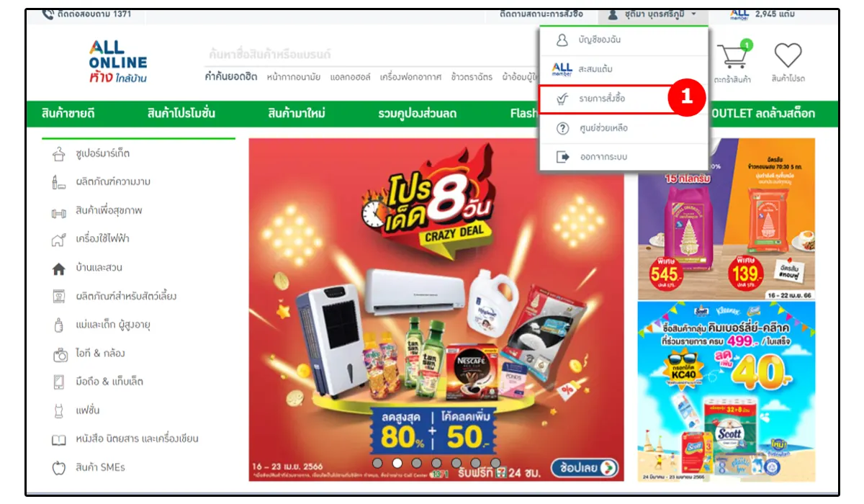
Task: Collapse the user account dropdown arrow
Action: [x=693, y=14]
